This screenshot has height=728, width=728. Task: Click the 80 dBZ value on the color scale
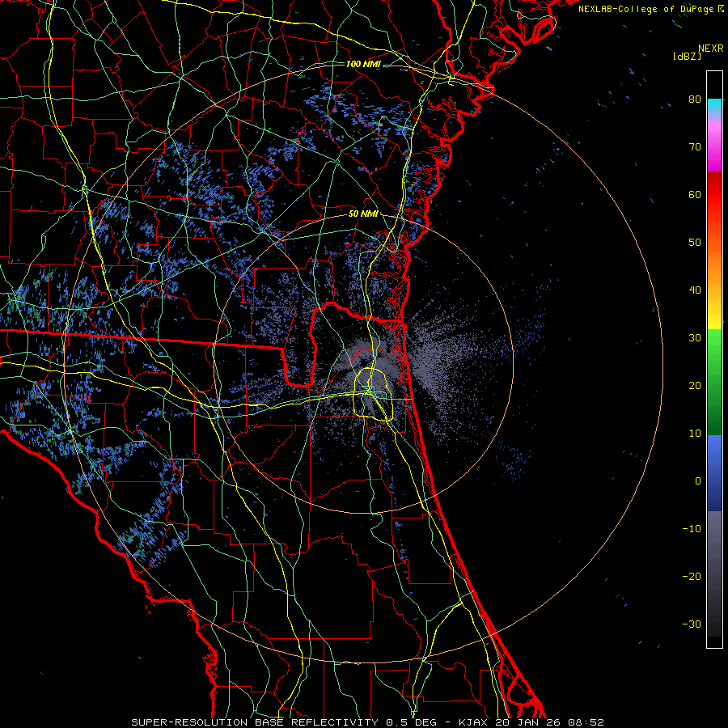click(x=695, y=99)
